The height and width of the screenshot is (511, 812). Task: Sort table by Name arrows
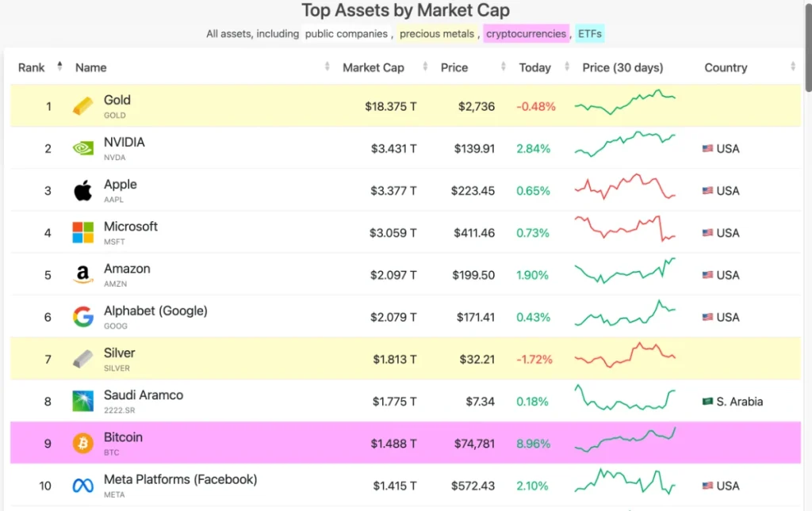click(x=327, y=67)
